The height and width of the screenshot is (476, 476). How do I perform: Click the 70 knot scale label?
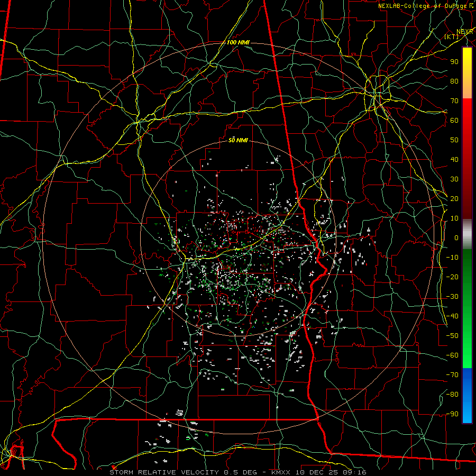click(x=454, y=101)
